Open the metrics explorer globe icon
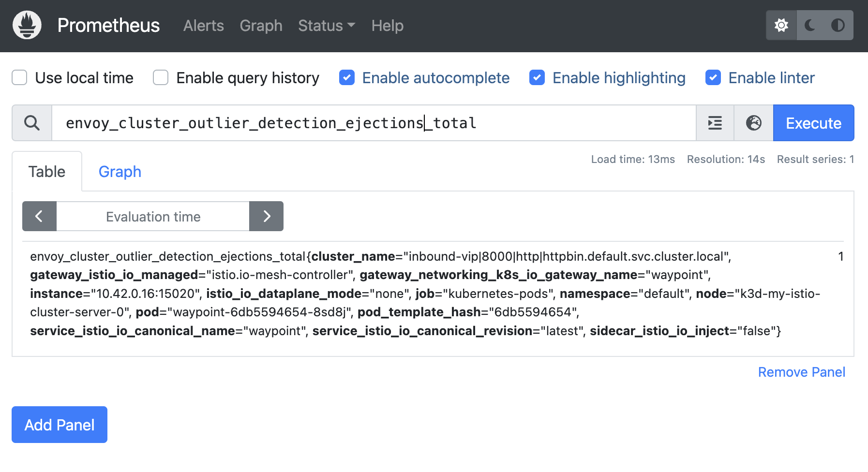 [x=753, y=123]
